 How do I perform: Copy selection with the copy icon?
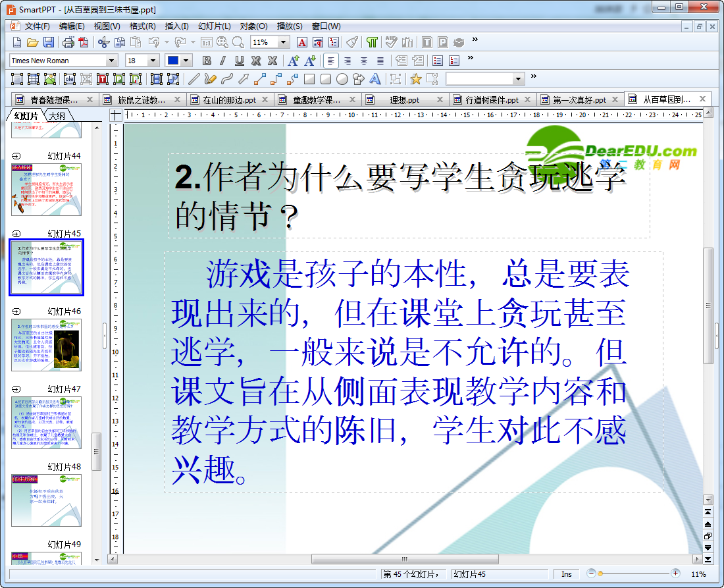(x=120, y=43)
